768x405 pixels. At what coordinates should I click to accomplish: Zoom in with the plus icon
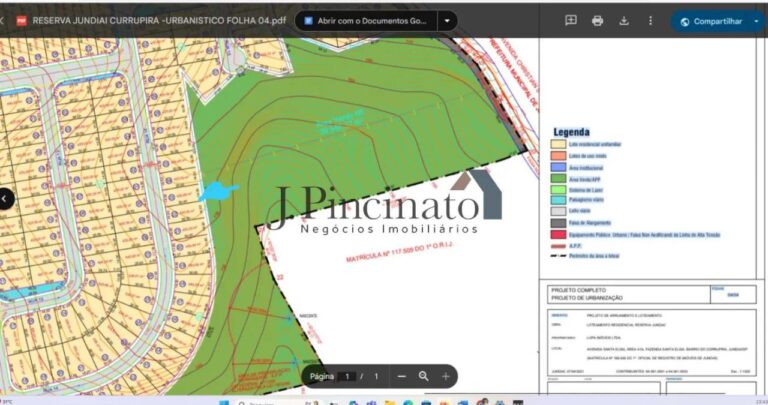coord(446,376)
